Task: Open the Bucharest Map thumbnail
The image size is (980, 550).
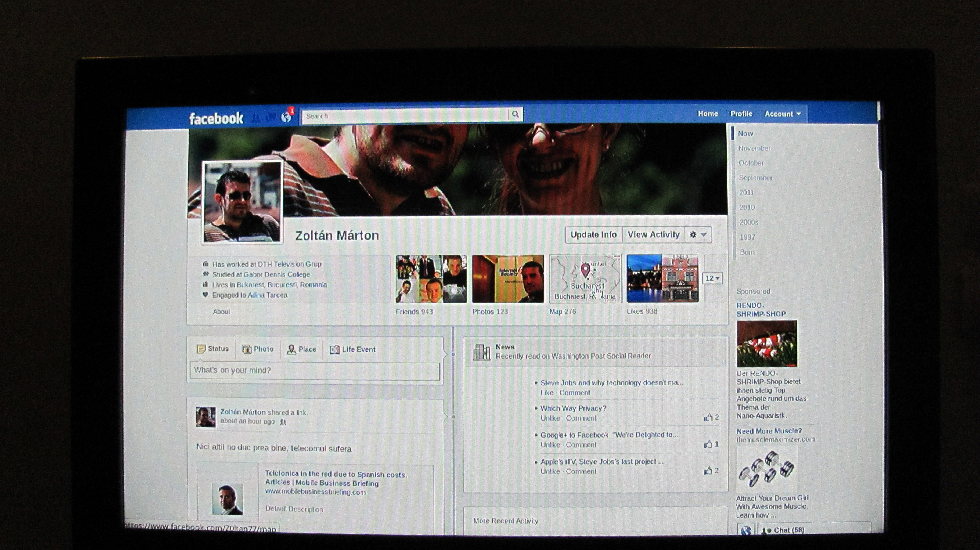Action: (585, 279)
